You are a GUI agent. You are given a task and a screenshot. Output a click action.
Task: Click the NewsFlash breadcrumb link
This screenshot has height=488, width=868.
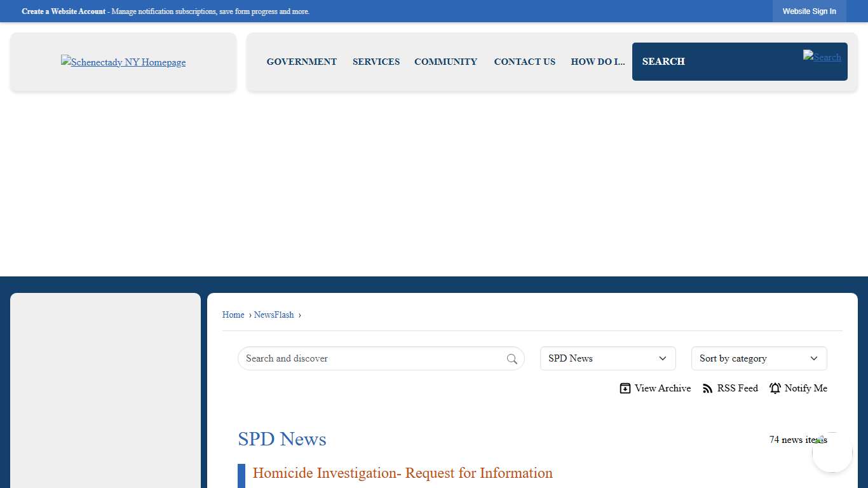click(x=274, y=315)
